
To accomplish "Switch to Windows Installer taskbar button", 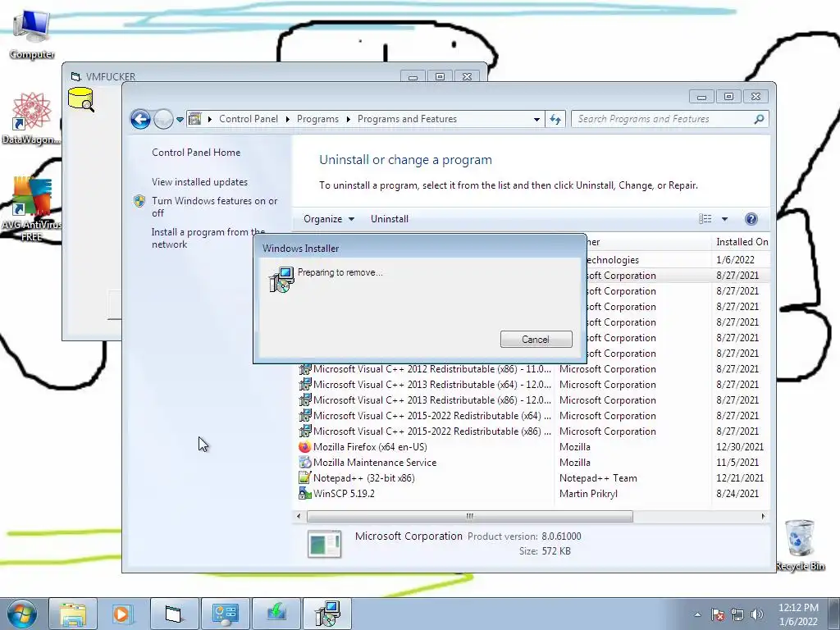I will pos(327,614).
